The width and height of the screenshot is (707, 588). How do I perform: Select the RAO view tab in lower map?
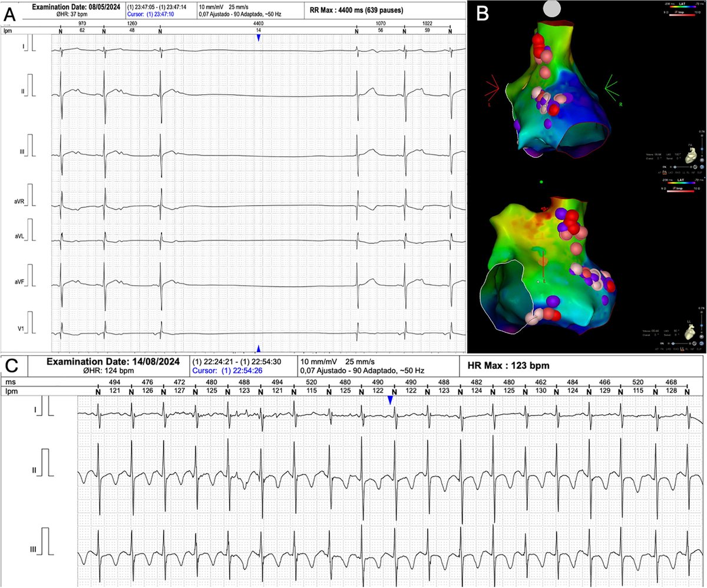pos(676,349)
